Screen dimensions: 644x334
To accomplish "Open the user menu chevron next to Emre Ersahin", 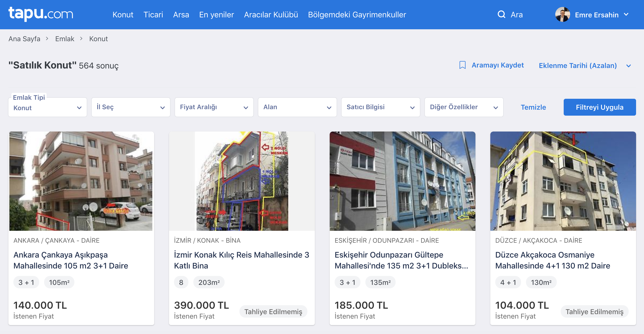I will point(626,14).
